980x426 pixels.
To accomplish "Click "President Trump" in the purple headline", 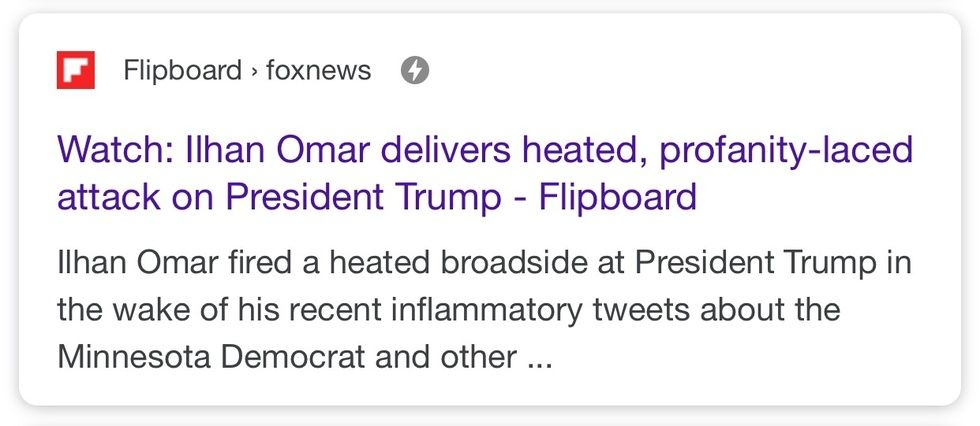I will point(364,197).
